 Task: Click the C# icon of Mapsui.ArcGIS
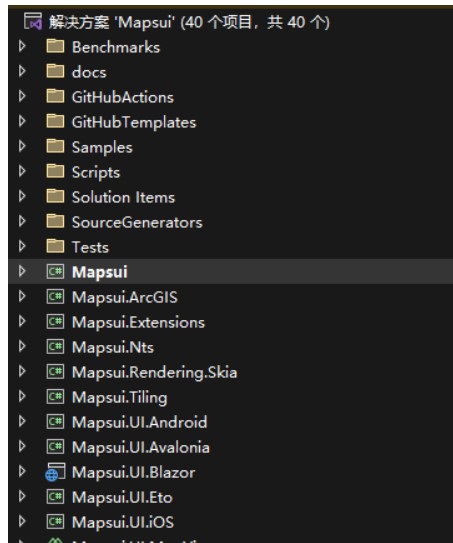tap(55, 296)
